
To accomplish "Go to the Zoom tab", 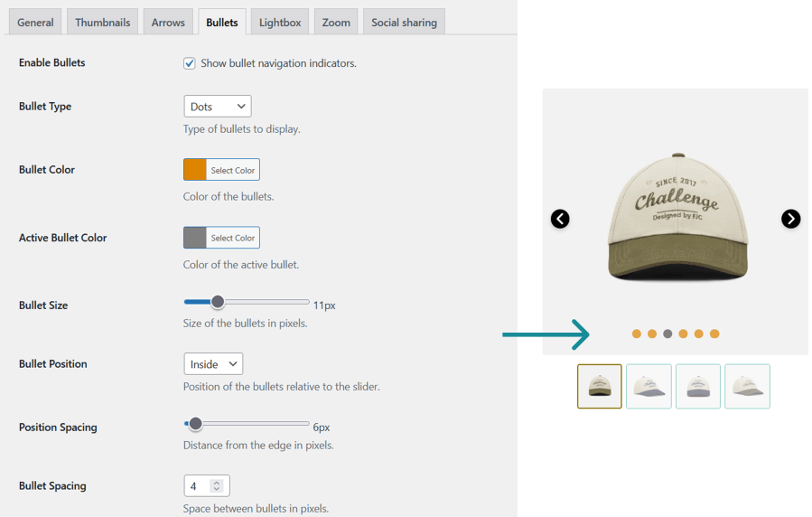I will pos(336,23).
